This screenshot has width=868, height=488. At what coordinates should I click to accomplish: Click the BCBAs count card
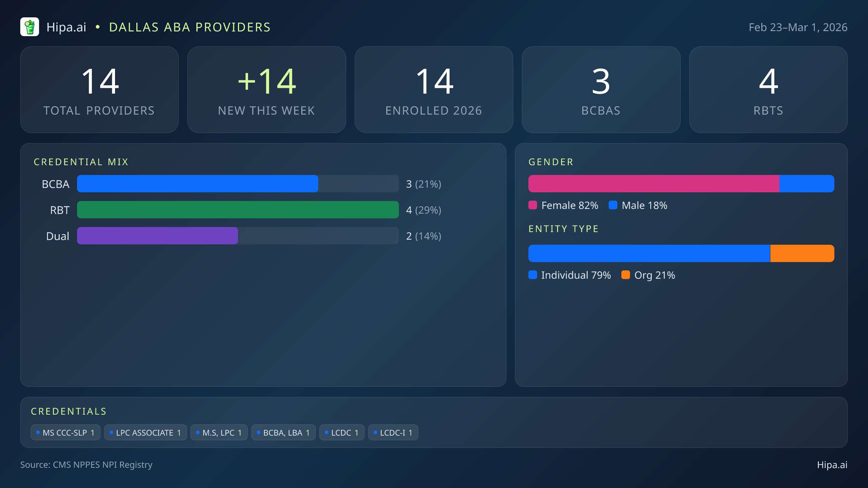(601, 90)
